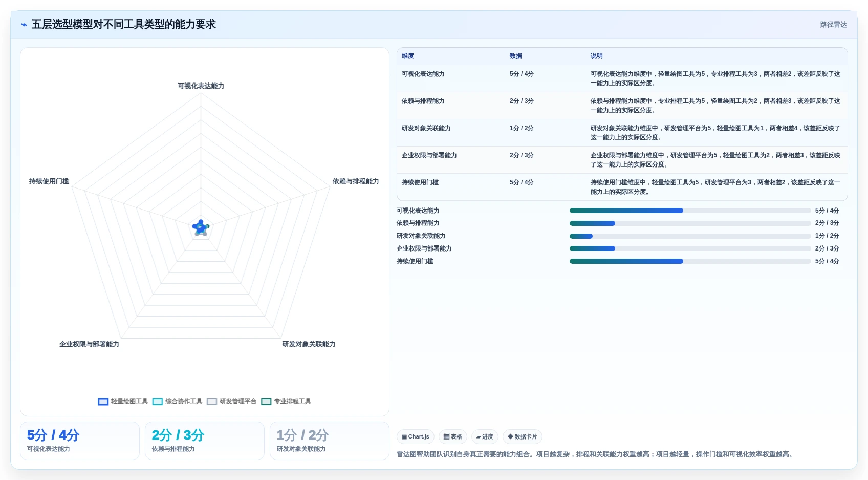
Task: Click the radar data polygon at chart center
Action: tap(201, 227)
